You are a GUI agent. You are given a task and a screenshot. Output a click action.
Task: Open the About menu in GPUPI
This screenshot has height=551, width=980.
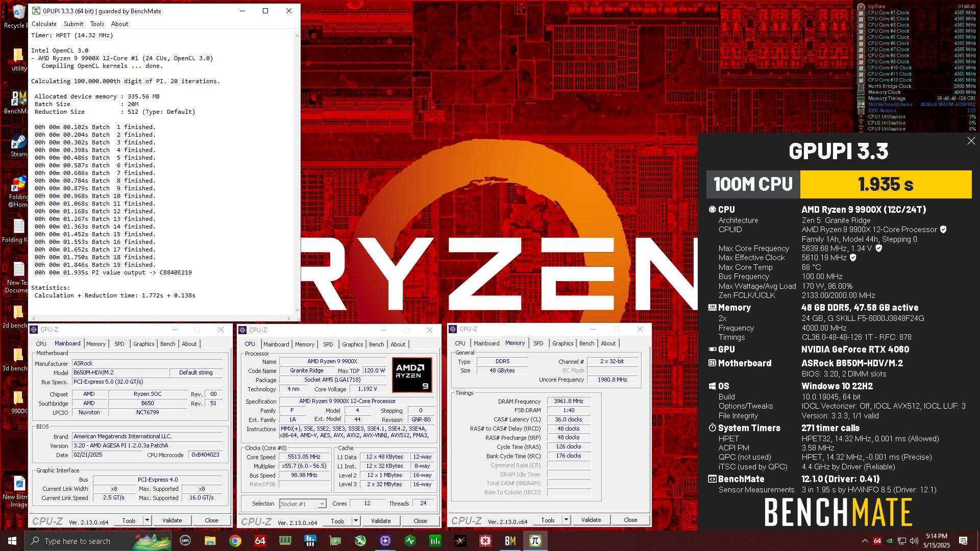pyautogui.click(x=119, y=24)
